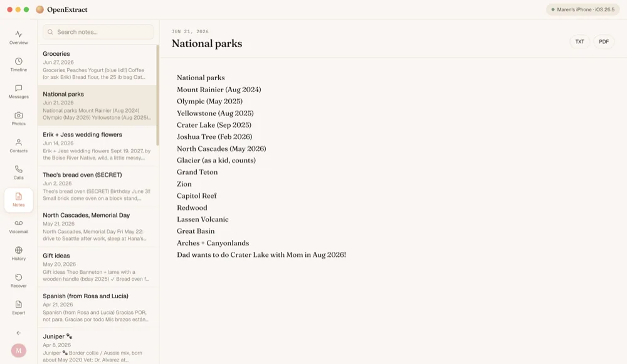Click the OpenExtract app logo
The image size is (627, 364).
coord(40,9)
